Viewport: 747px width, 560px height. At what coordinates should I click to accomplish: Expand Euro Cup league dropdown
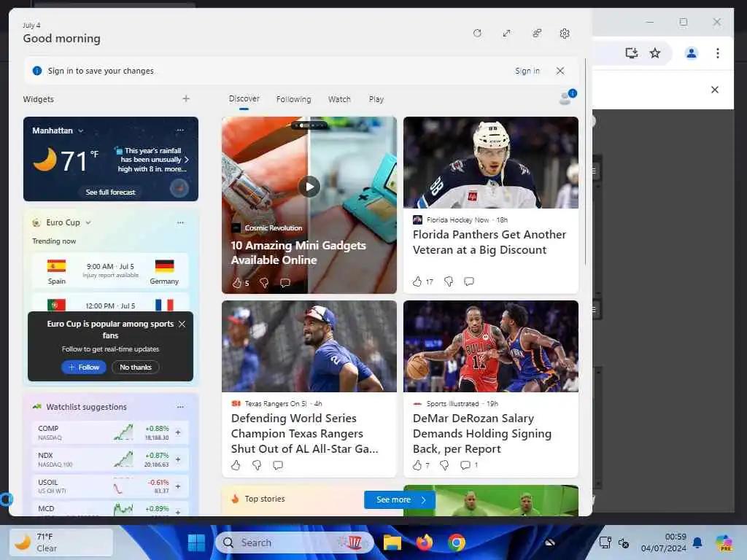[x=88, y=222]
